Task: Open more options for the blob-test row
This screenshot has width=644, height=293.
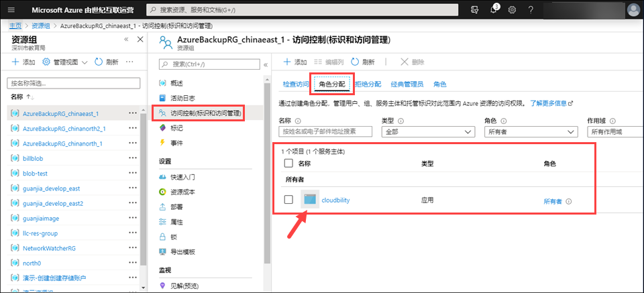Action: point(132,173)
